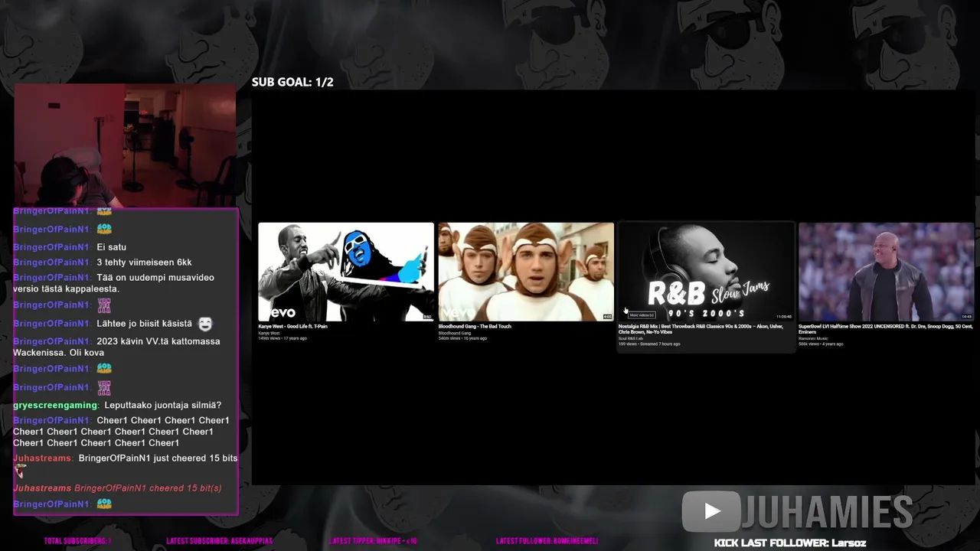
Task: Click '17 years ago' views line under Kanye West
Action: tap(283, 338)
